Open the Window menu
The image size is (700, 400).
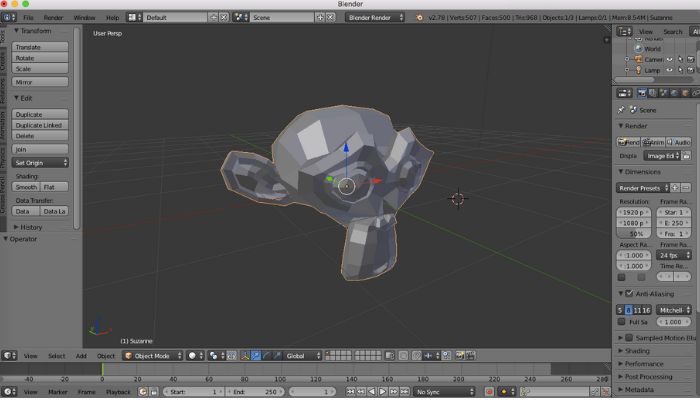84,18
